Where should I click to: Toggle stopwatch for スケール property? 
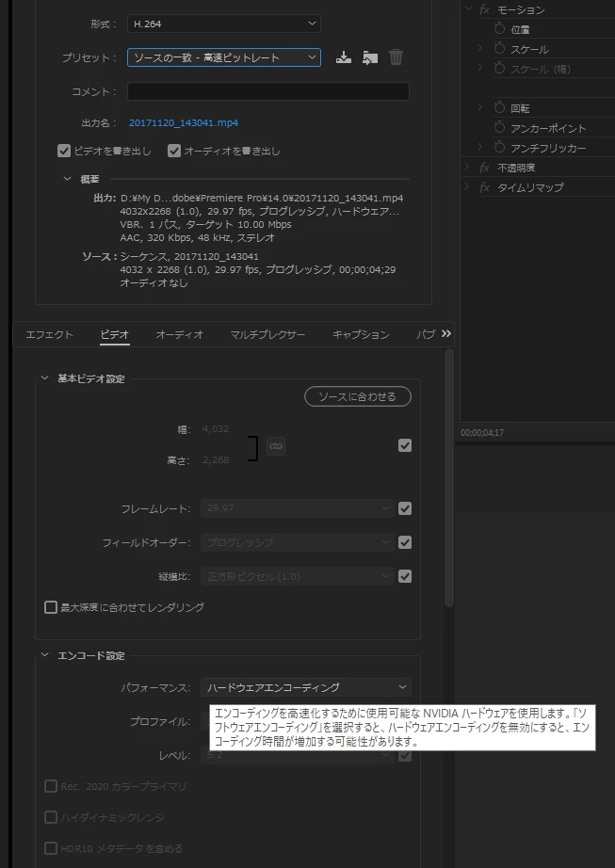coord(499,49)
